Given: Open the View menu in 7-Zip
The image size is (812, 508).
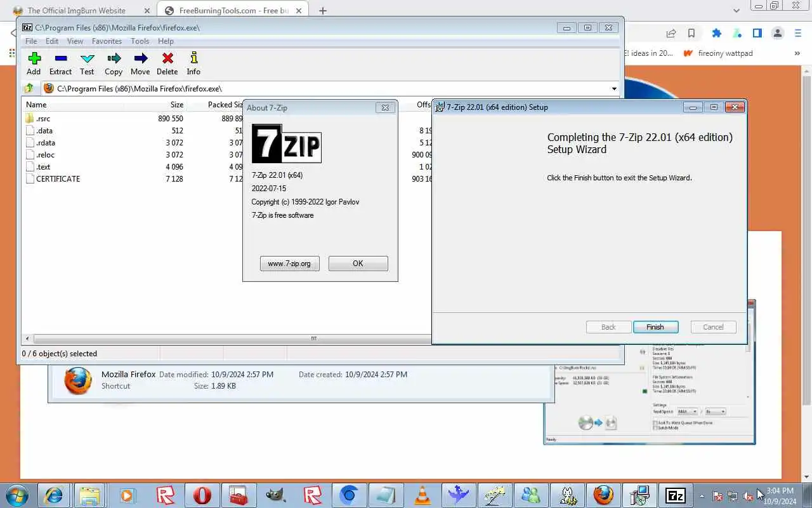Looking at the screenshot, I should [75, 41].
